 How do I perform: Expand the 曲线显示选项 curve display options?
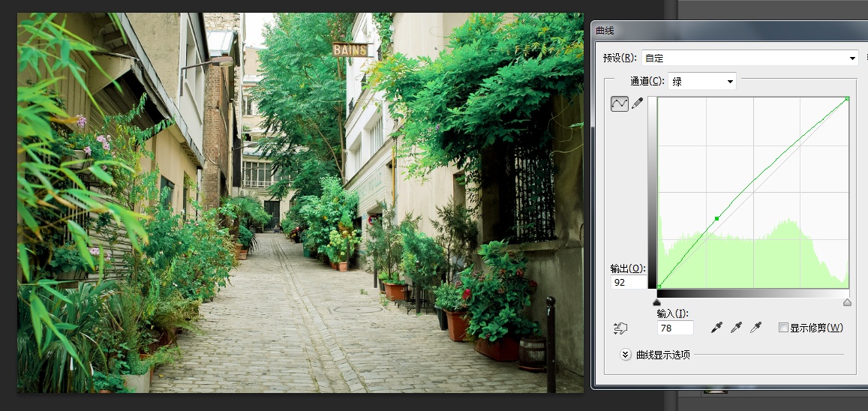point(626,355)
